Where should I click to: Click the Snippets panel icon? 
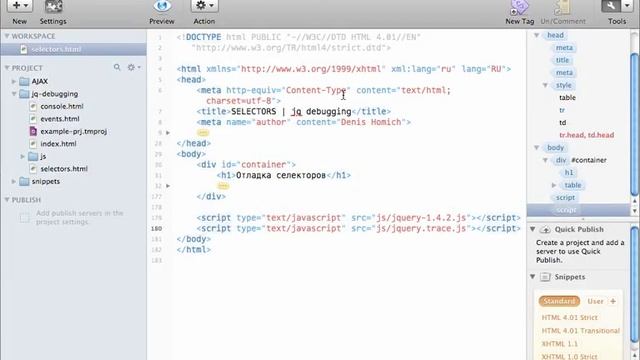545,277
